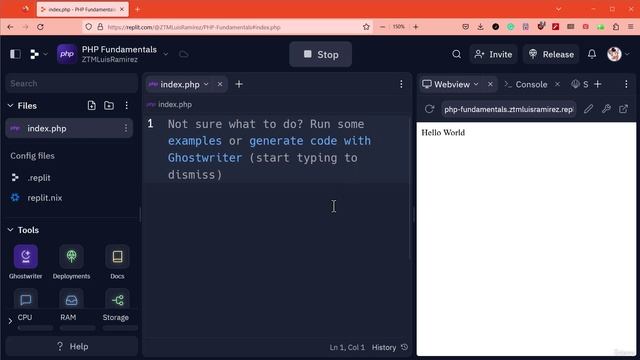Click the RAM usage bar
This screenshot has width=640, height=360.
click(x=78, y=328)
